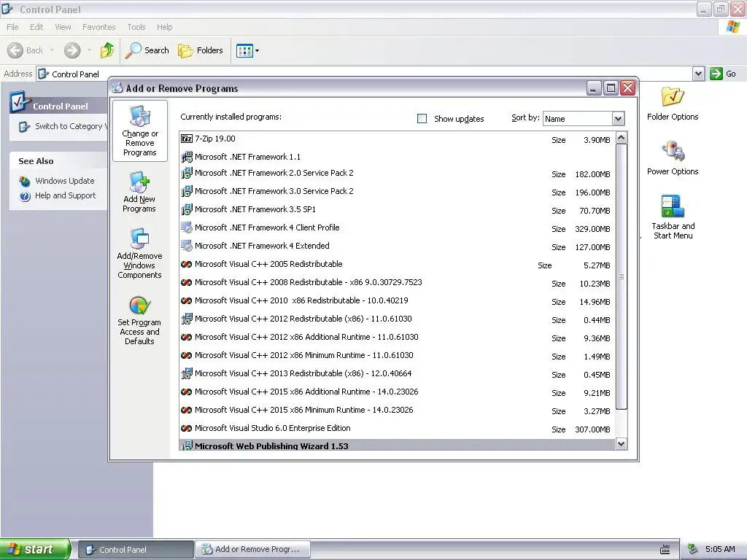747x560 pixels.
Task: Click the Visual Studio 6.0 Enterprise Edition icon
Action: coord(186,429)
